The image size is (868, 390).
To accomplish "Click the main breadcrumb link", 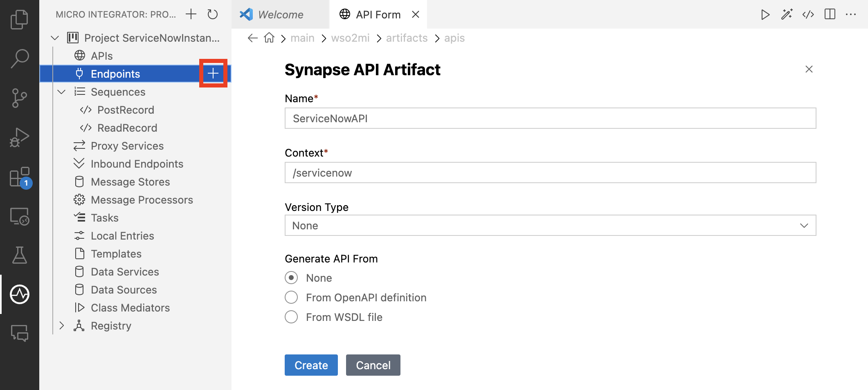I will 302,38.
